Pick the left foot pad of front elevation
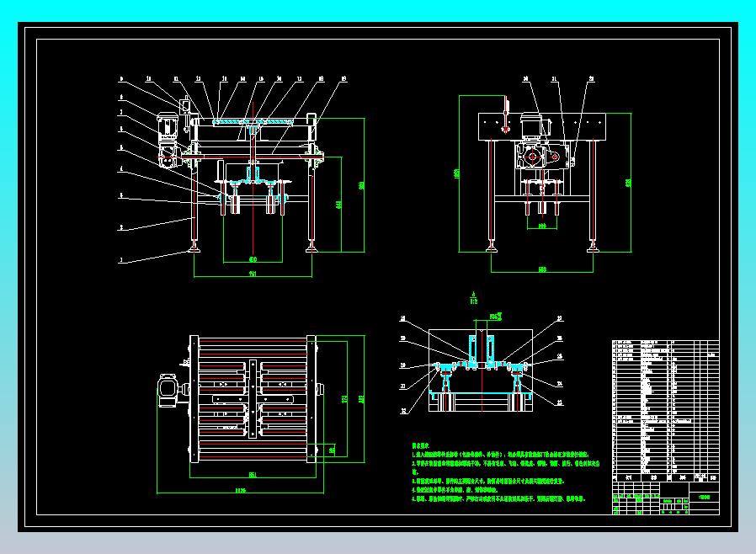 pos(194,248)
